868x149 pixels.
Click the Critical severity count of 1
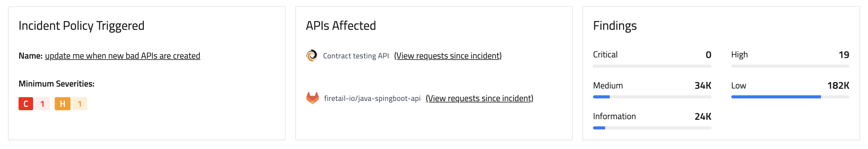coord(42,104)
